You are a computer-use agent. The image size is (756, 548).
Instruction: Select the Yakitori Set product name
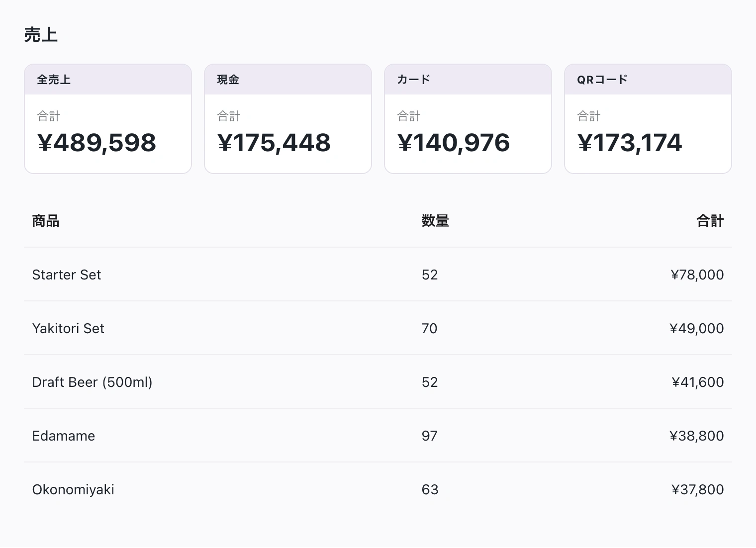pyautogui.click(x=68, y=328)
